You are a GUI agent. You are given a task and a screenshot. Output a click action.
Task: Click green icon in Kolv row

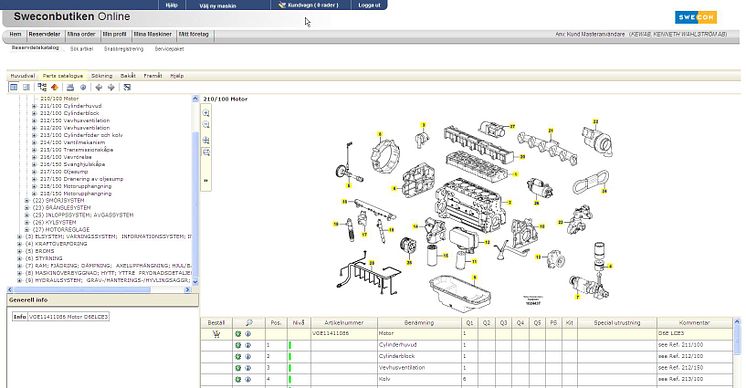(238, 379)
